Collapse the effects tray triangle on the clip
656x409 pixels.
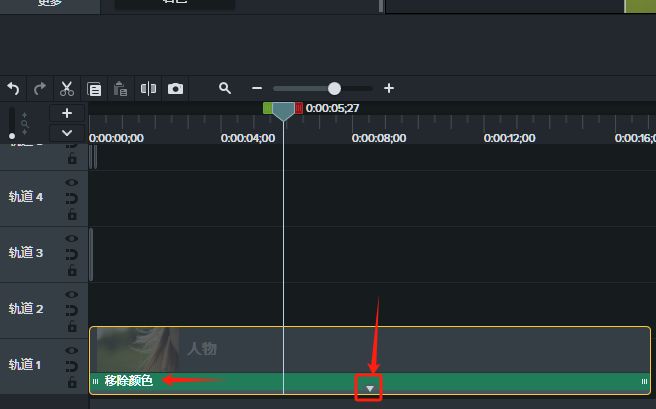[369, 389]
